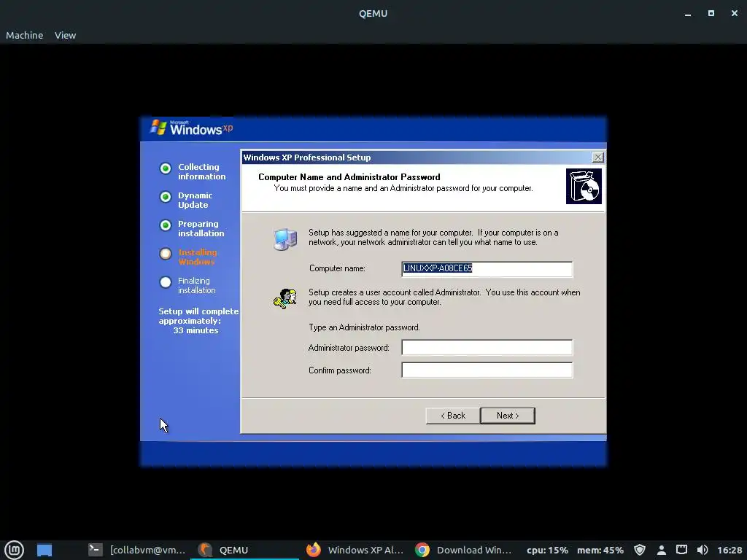Click the administrator keys user icon
Viewport: 747px width, 560px height.
[285, 298]
